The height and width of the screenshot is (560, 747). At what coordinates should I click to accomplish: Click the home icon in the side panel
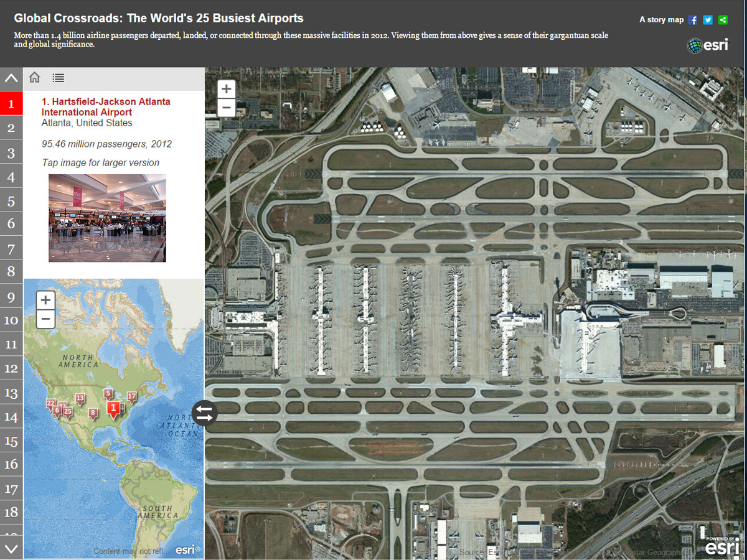tap(35, 78)
